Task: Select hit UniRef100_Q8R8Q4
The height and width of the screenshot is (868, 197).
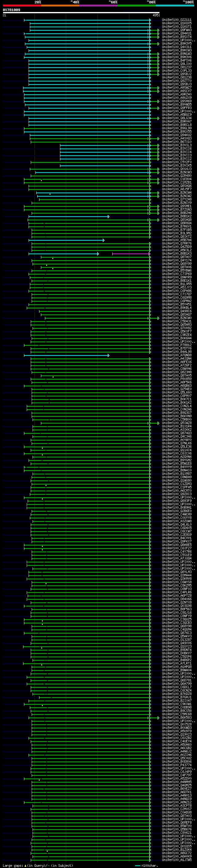Action: tap(176, 223)
